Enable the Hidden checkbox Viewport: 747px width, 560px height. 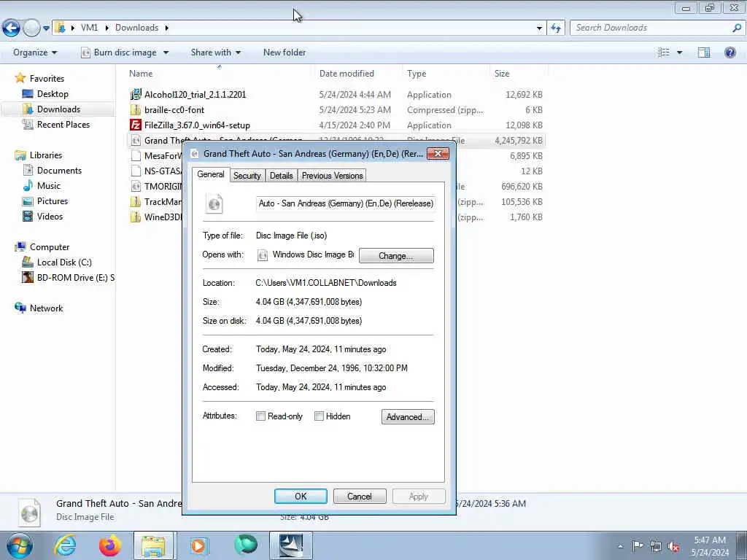[320, 416]
